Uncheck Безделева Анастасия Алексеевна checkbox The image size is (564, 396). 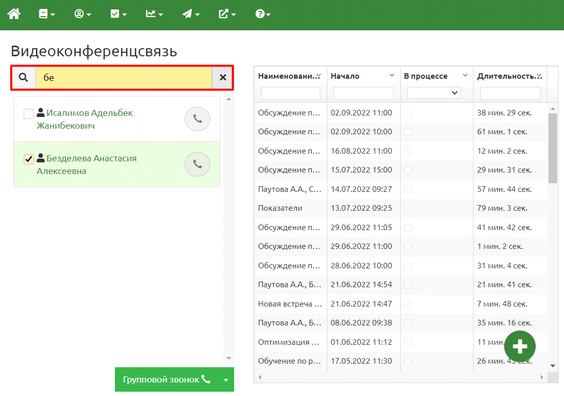pos(28,159)
